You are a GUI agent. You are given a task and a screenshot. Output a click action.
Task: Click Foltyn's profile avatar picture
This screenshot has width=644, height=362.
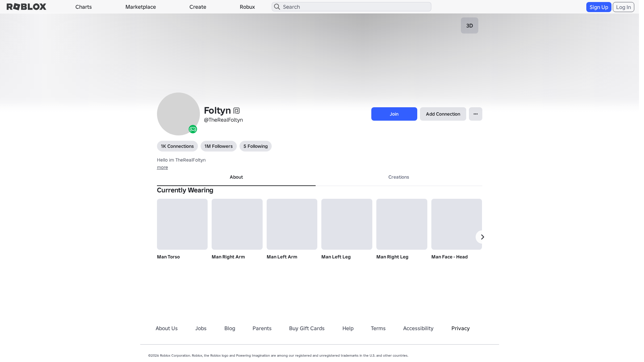coord(178,114)
